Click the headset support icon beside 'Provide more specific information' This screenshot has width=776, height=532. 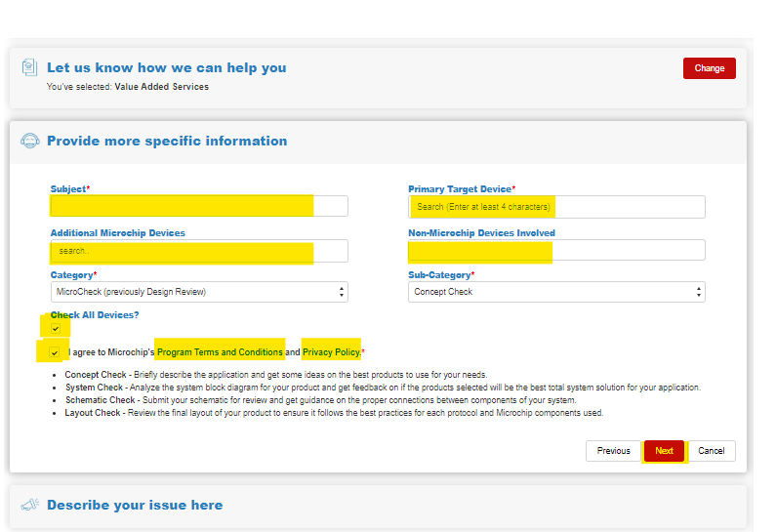tap(29, 141)
